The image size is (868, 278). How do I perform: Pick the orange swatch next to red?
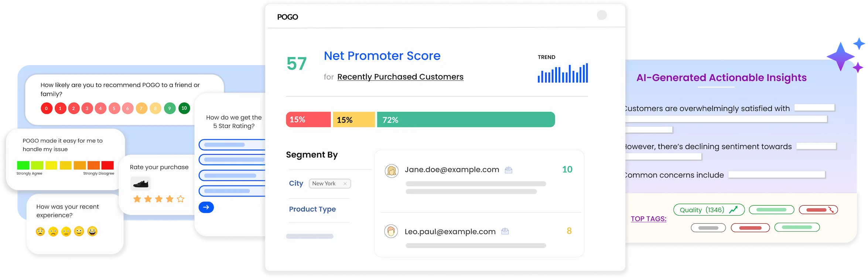click(93, 165)
